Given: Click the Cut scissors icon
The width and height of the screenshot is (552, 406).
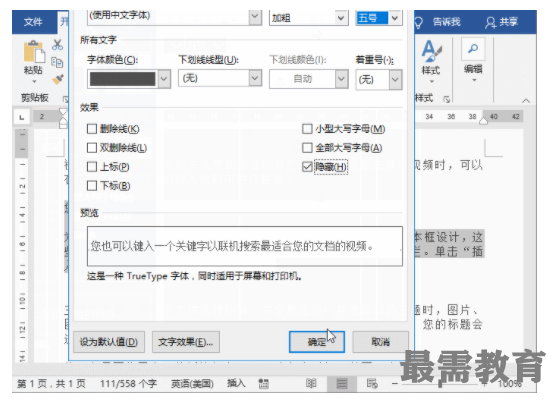Looking at the screenshot, I should point(57,44).
